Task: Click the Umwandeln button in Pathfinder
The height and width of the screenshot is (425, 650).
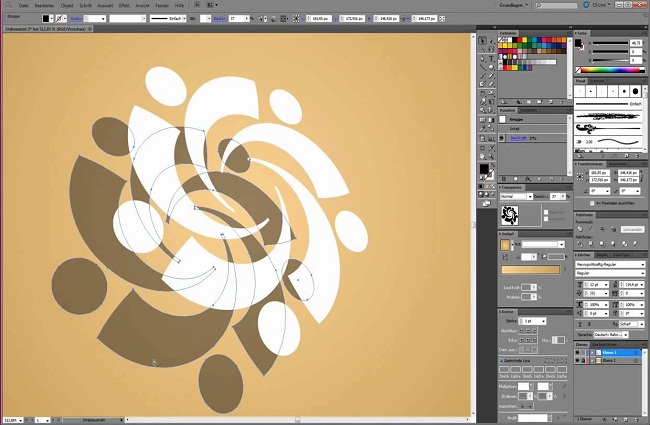Action: 632,229
